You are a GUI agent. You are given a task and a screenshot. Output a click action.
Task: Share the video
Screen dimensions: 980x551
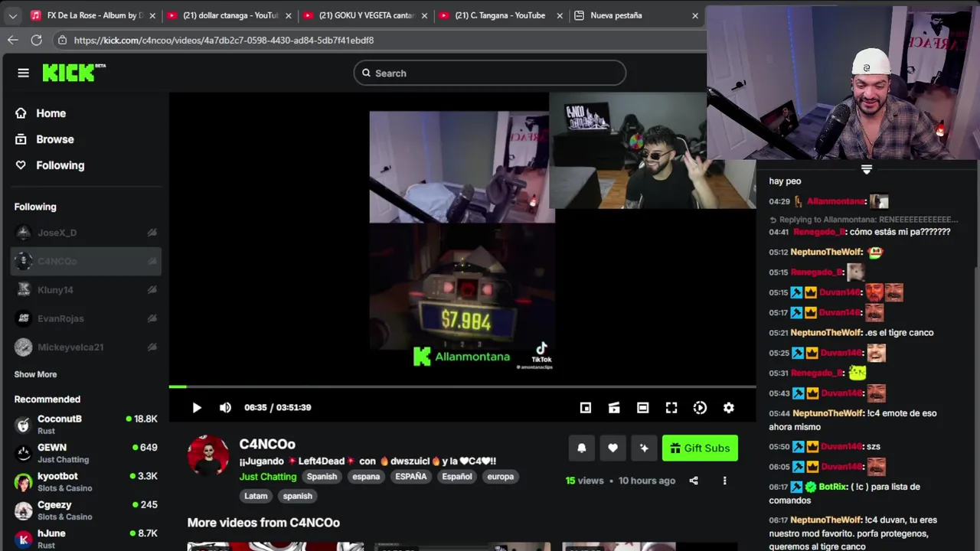[x=694, y=481]
